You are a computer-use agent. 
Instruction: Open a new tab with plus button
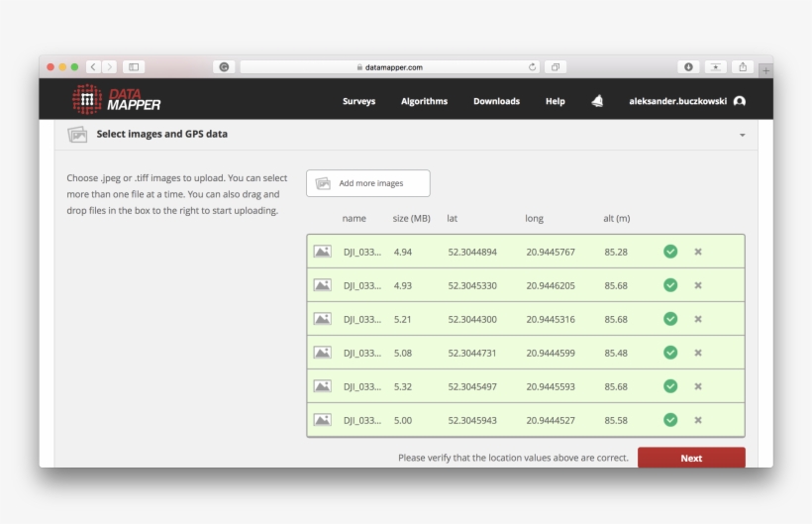click(765, 70)
